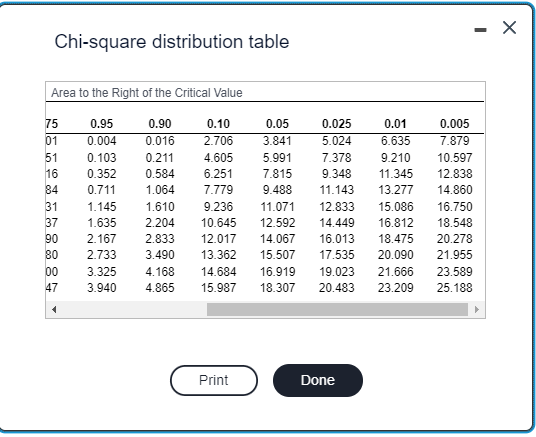Click the 0.01 column header
The width and height of the screenshot is (536, 437).
pos(396,124)
